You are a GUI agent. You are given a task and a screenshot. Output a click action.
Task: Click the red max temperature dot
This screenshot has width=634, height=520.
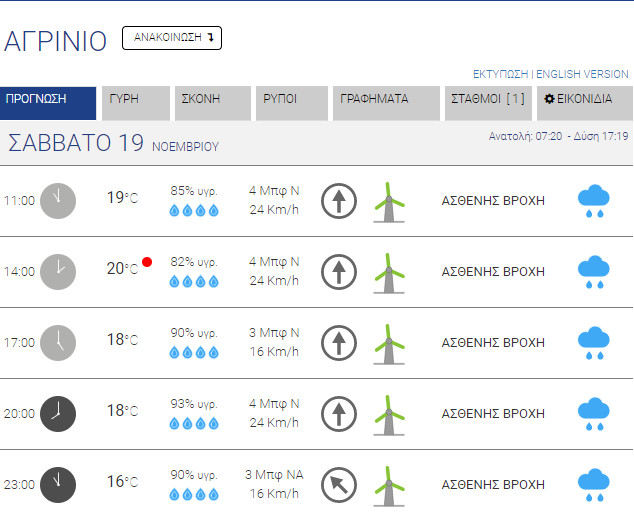[x=147, y=262]
